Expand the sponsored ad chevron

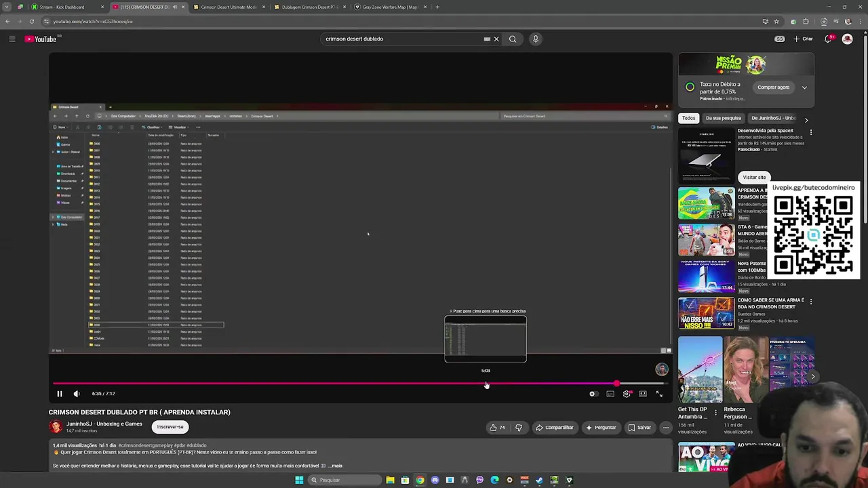pyautogui.click(x=804, y=87)
